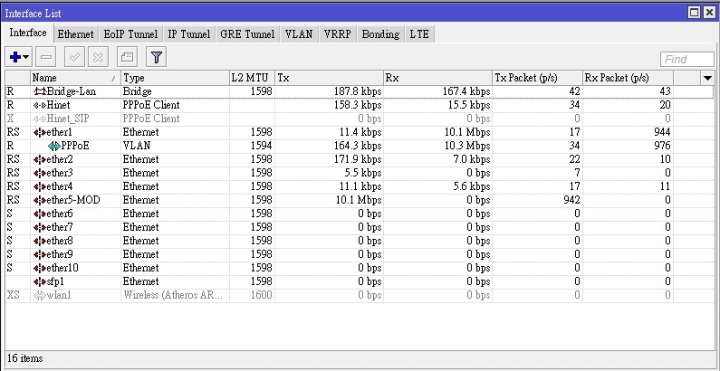Select the Hinet interface name
Viewport: 720px width, 371px height.
pos(59,105)
